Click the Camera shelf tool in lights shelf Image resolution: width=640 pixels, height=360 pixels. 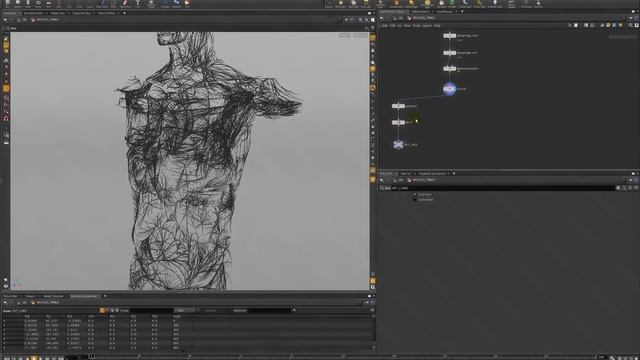[x=329, y=3]
